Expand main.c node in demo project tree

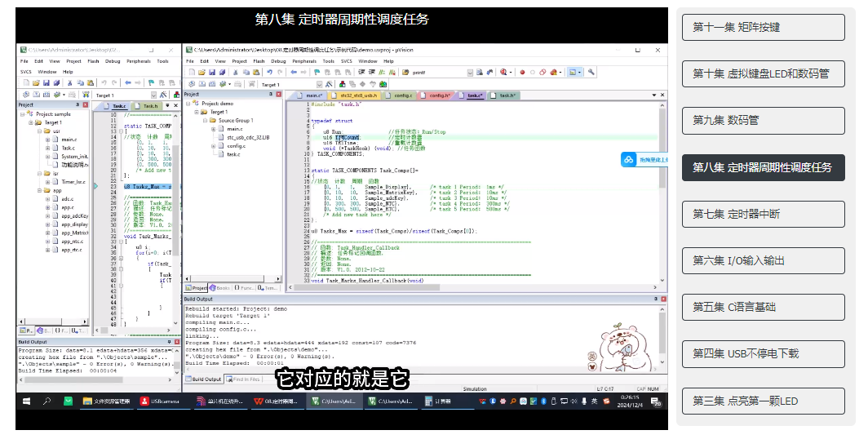click(213, 129)
